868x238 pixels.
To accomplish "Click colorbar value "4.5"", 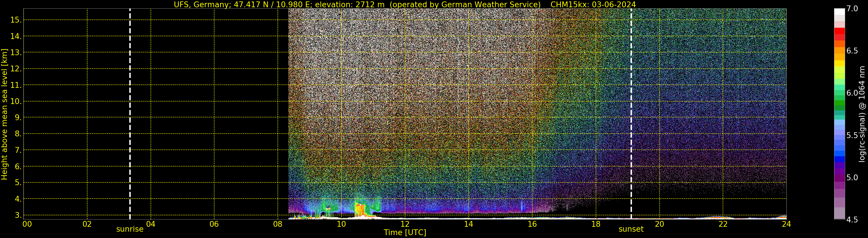I will click(x=852, y=220).
